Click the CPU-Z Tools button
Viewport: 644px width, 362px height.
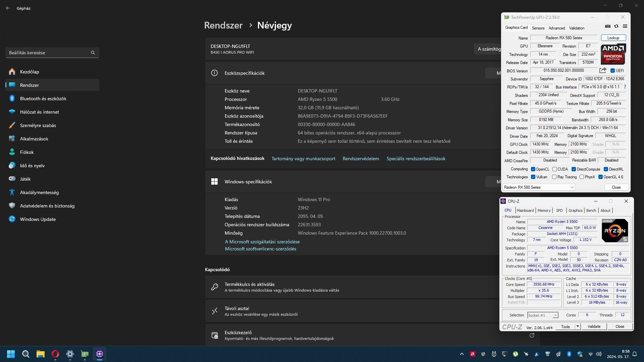[566, 326]
